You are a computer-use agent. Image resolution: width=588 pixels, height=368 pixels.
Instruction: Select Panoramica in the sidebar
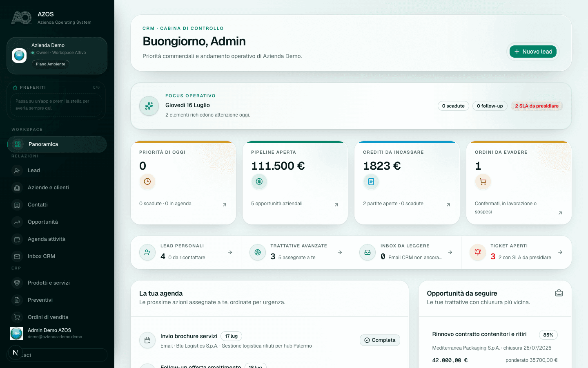[x=57, y=144]
